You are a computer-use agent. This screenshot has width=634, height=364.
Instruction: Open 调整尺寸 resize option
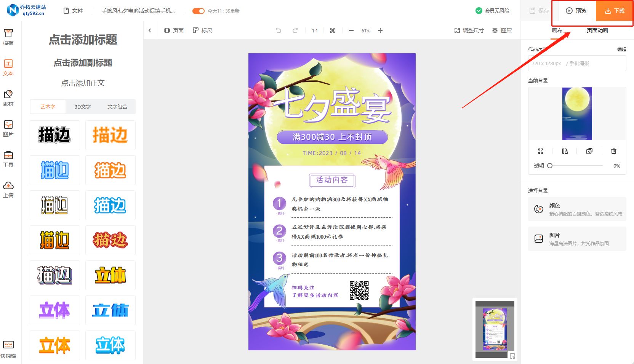tap(469, 30)
